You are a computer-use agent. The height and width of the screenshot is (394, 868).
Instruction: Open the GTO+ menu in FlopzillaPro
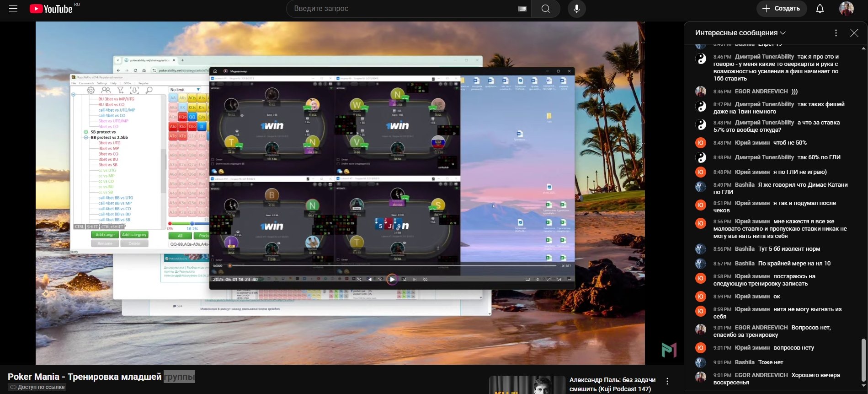(127, 83)
